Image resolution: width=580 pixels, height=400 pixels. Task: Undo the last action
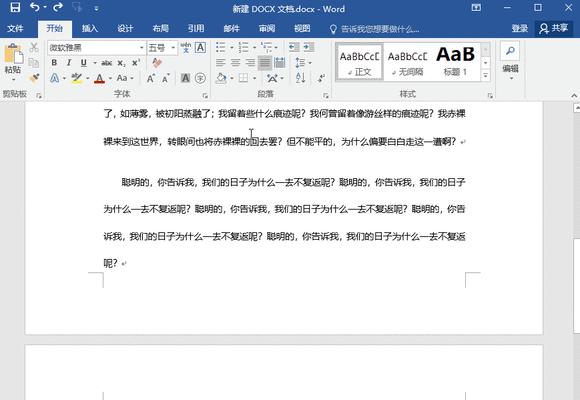pyautogui.click(x=35, y=8)
